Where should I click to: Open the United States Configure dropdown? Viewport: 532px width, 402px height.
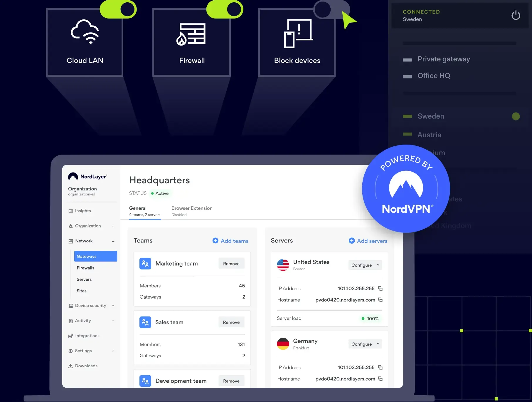365,265
